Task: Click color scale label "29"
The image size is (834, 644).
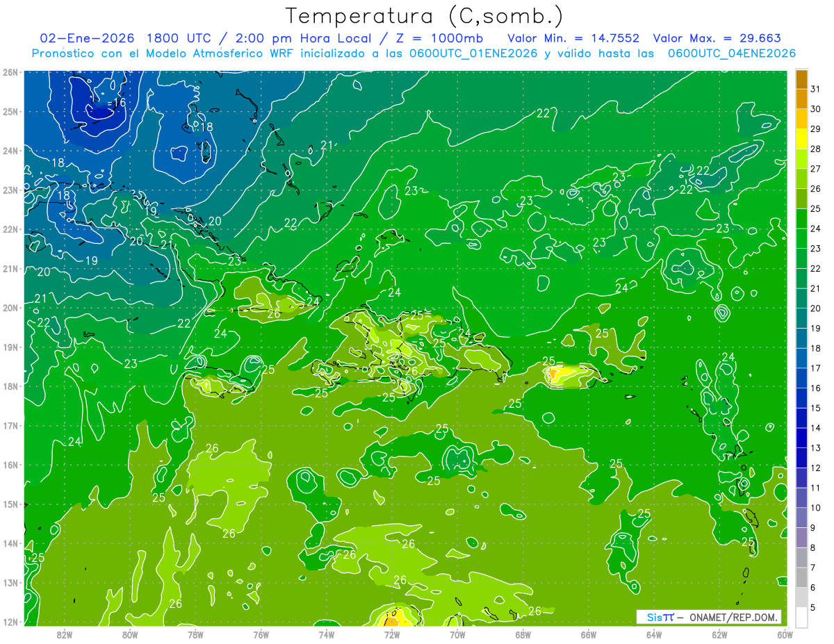Action: pyautogui.click(x=815, y=129)
